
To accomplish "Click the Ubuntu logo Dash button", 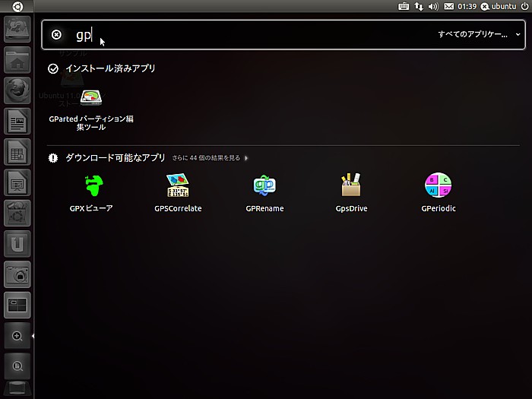I will [x=17, y=6].
